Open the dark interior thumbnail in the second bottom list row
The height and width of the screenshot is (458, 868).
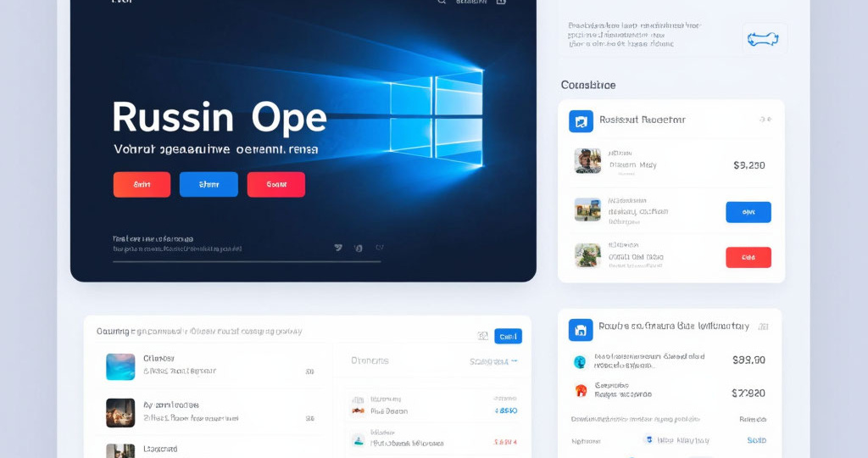pos(120,412)
